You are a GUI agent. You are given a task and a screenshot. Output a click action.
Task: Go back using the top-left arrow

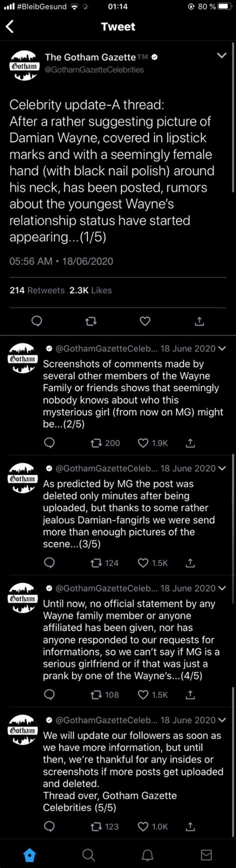(x=9, y=26)
